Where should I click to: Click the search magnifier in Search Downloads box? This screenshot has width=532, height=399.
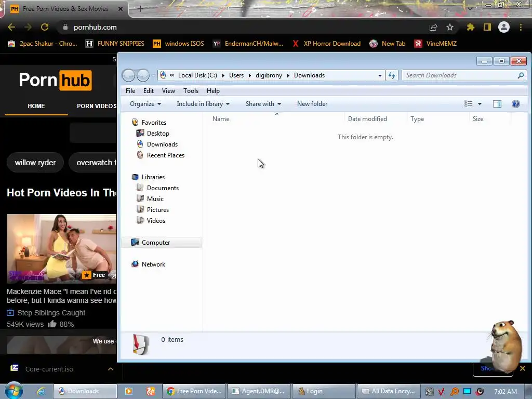[521, 75]
